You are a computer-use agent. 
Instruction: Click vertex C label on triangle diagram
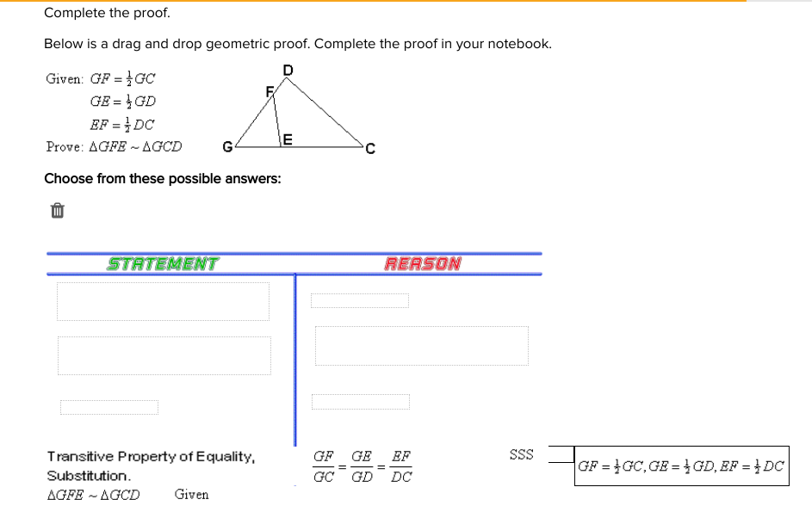point(370,149)
